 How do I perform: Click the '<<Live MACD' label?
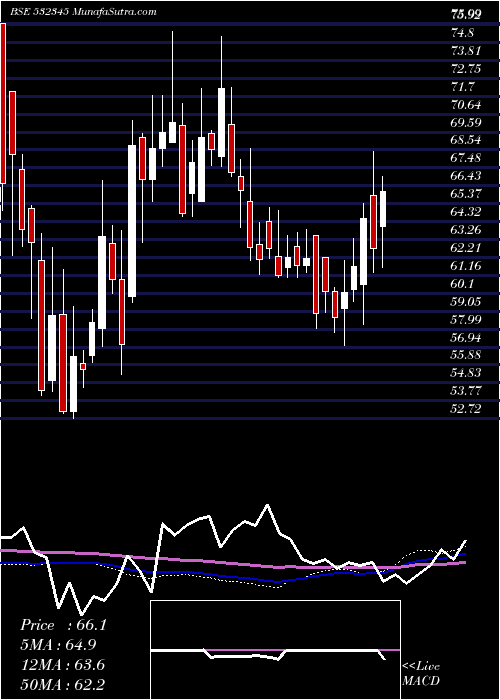pos(421,673)
